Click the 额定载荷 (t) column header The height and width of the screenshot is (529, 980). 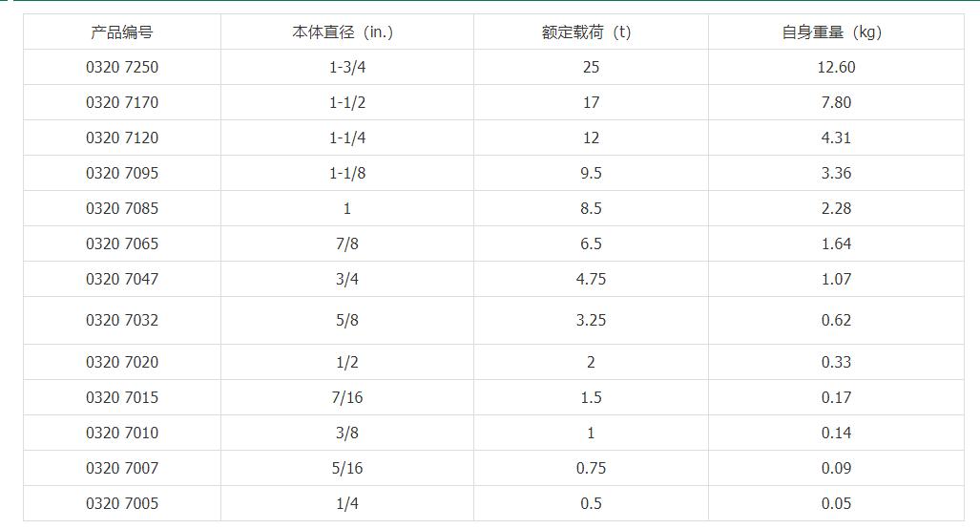[x=591, y=32]
